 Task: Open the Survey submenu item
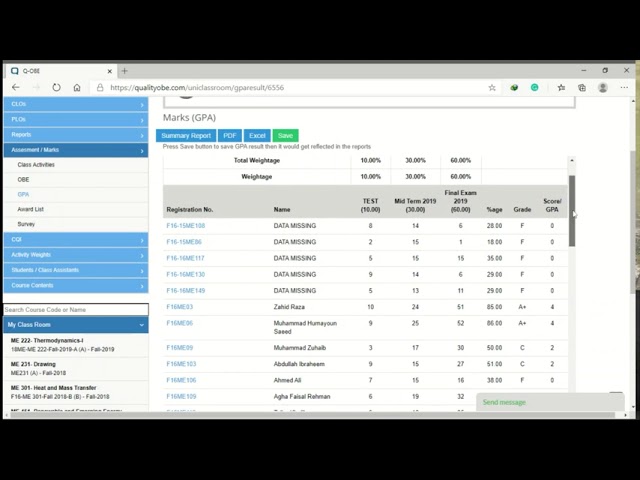[x=26, y=224]
